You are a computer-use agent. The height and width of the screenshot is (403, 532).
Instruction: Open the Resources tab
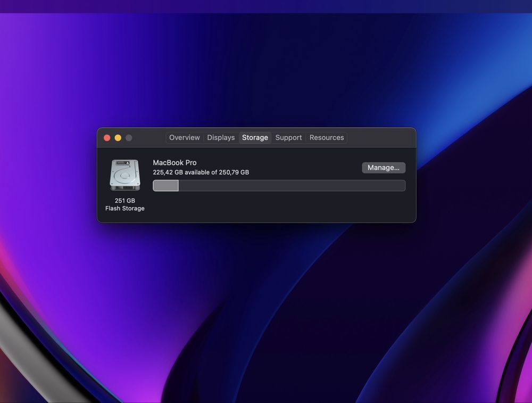pyautogui.click(x=327, y=137)
